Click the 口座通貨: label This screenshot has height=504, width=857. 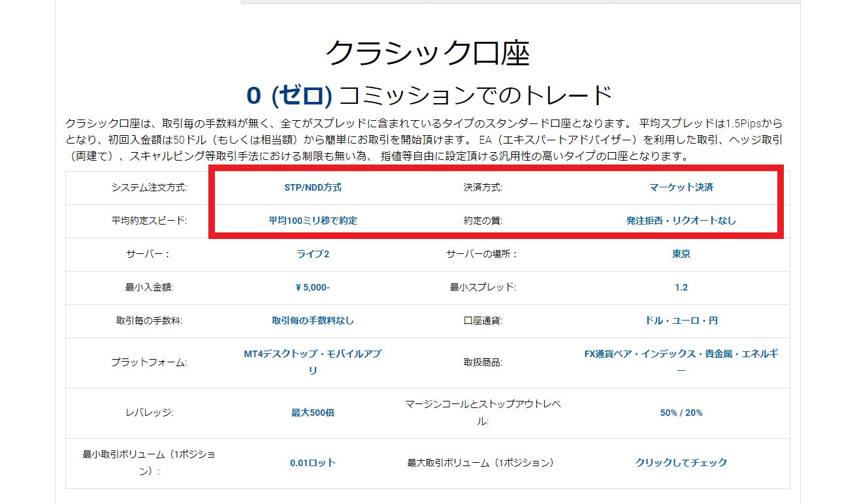coord(483,321)
